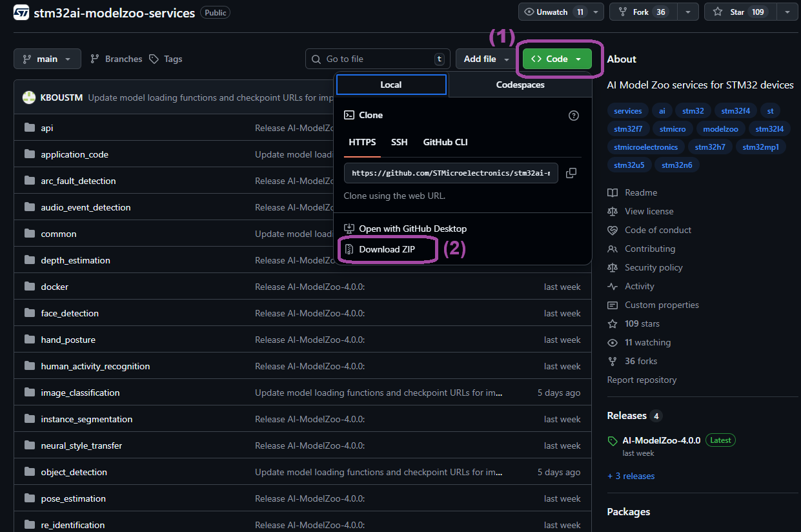Click Open with GitHub Desktop
The image size is (801, 532).
point(405,229)
